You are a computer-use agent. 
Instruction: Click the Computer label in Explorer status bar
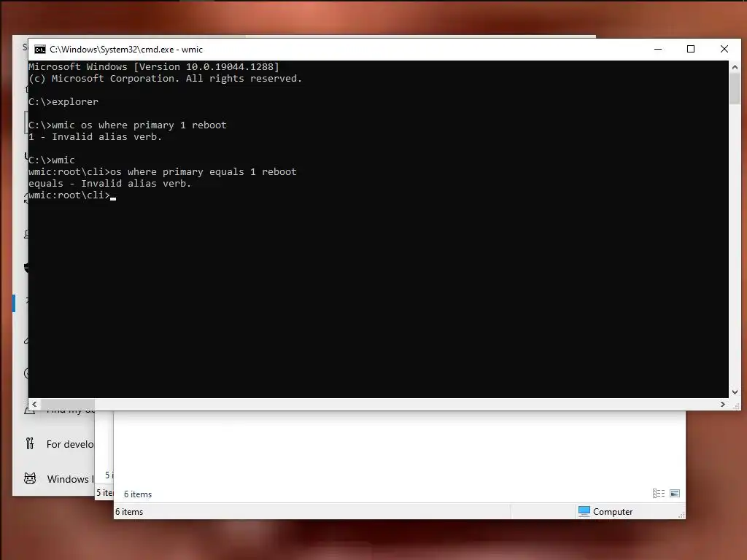tap(613, 512)
